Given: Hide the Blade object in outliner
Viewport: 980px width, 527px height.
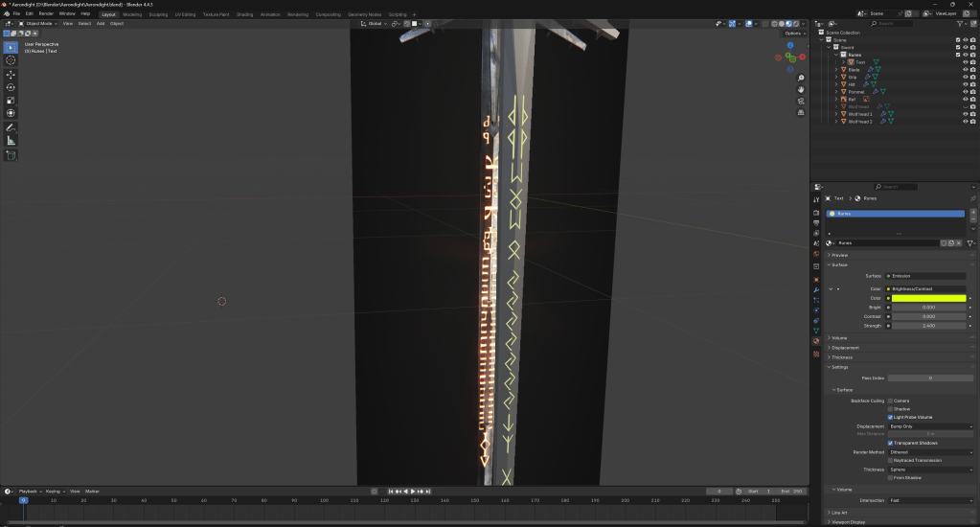Looking at the screenshot, I should 966,70.
